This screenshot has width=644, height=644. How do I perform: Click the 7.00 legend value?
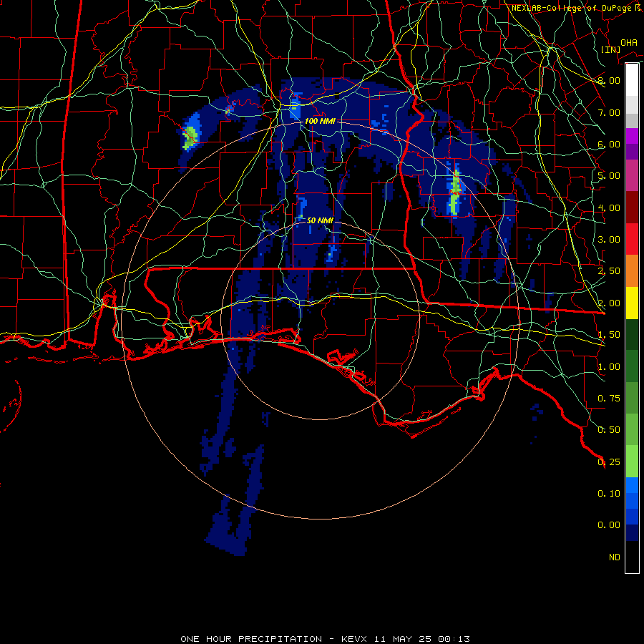click(x=609, y=112)
